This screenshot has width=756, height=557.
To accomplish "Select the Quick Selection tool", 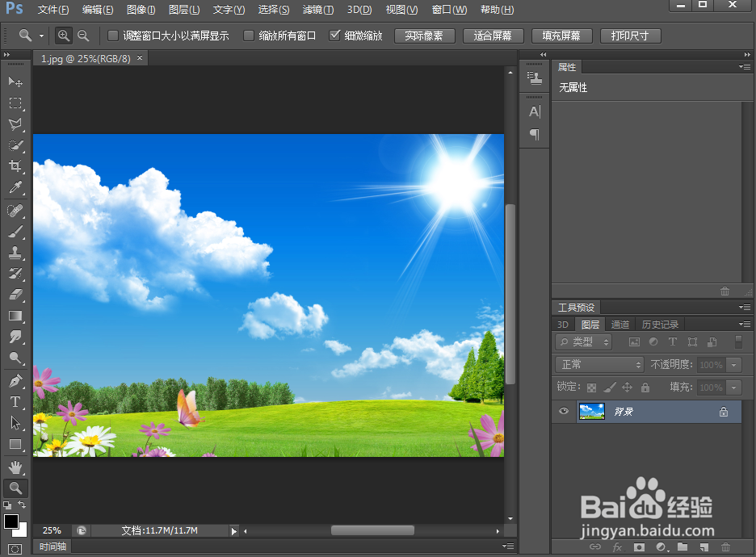I will (x=15, y=145).
